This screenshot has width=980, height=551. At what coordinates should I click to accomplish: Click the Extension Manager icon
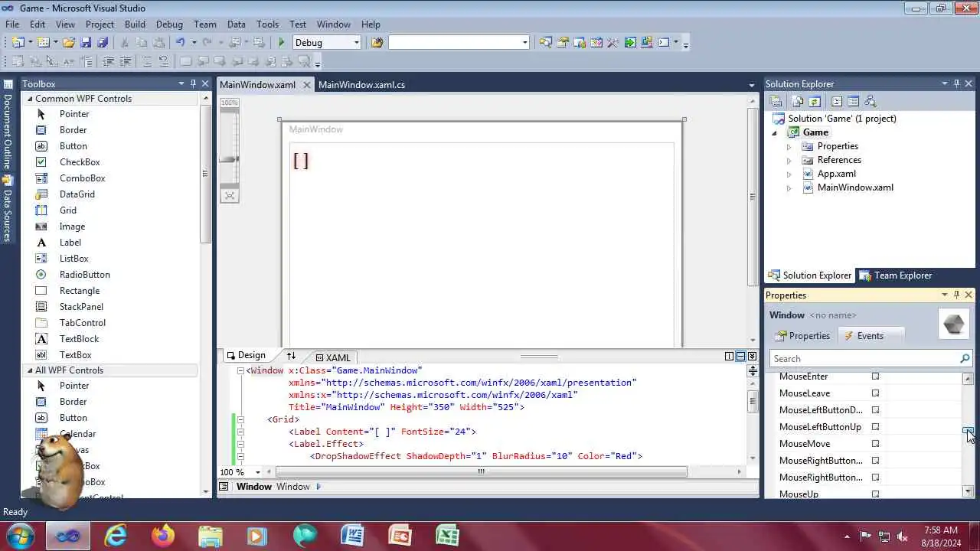coord(647,43)
